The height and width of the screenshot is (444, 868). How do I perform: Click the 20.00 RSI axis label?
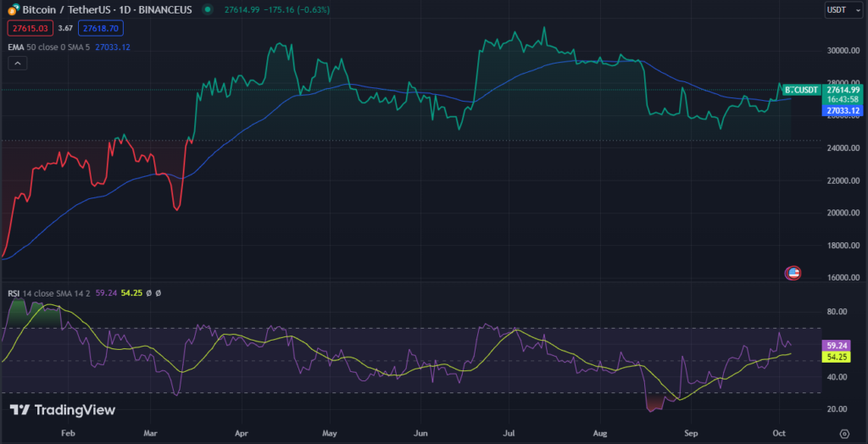click(838, 409)
